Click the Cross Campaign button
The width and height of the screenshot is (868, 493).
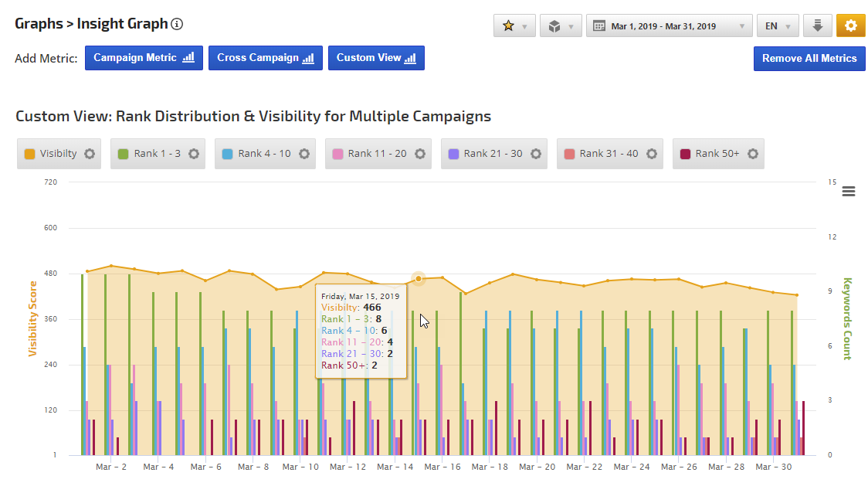click(265, 58)
